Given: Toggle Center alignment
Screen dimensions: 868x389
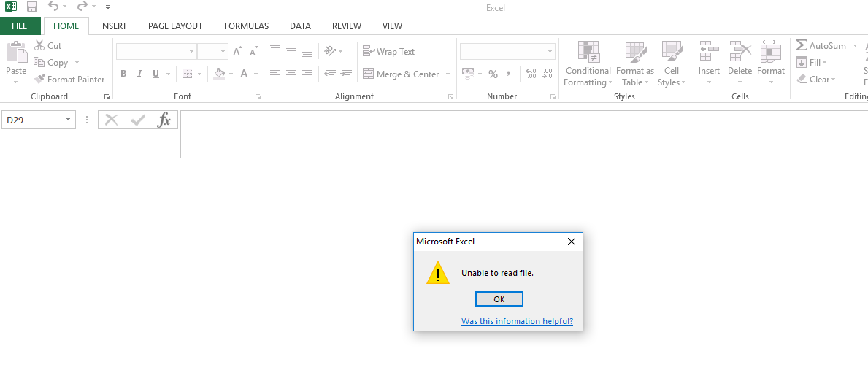Looking at the screenshot, I should (x=291, y=74).
